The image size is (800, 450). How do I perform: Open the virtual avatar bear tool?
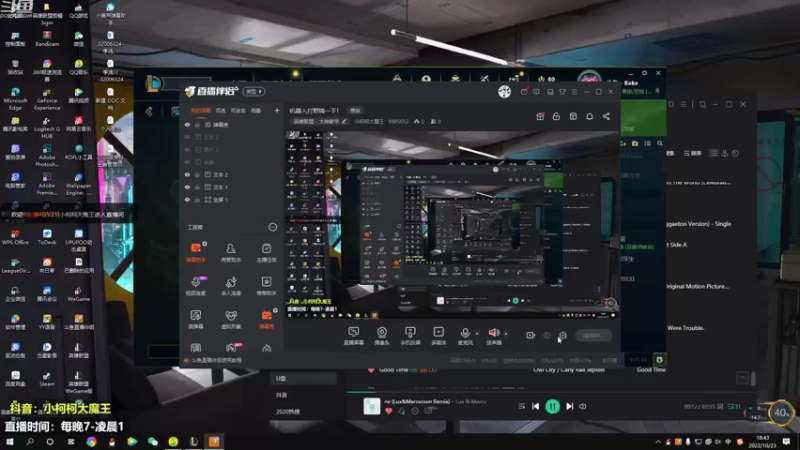231,319
